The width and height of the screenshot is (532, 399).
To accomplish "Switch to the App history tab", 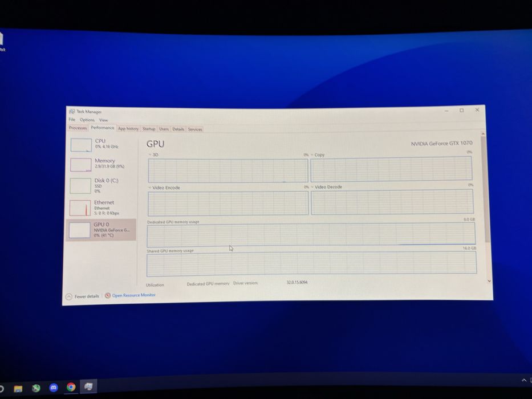I will pos(128,129).
